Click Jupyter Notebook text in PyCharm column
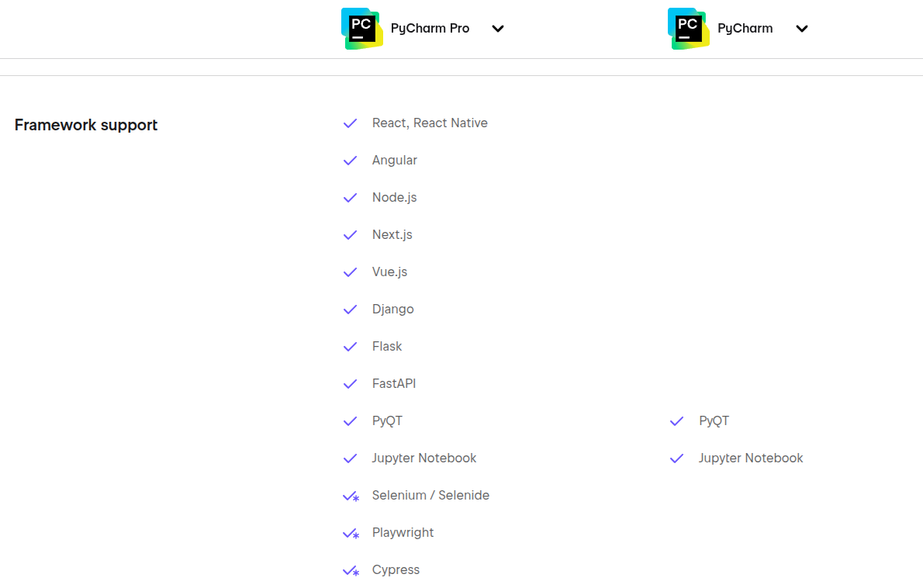The image size is (923, 588). pos(751,458)
